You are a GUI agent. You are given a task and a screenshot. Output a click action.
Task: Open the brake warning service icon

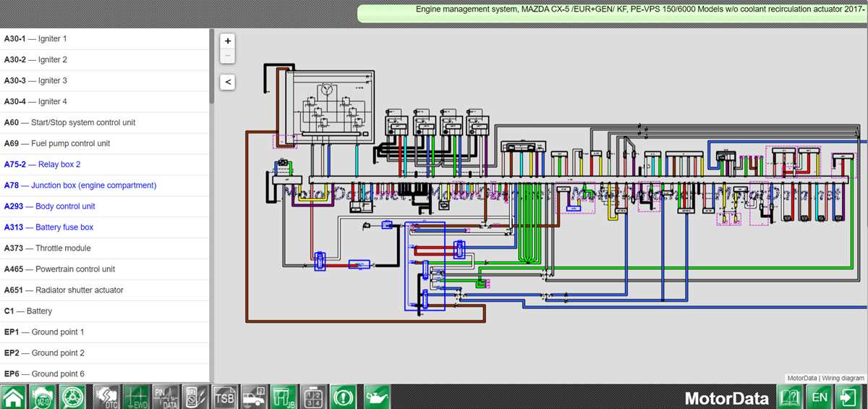[x=344, y=397]
